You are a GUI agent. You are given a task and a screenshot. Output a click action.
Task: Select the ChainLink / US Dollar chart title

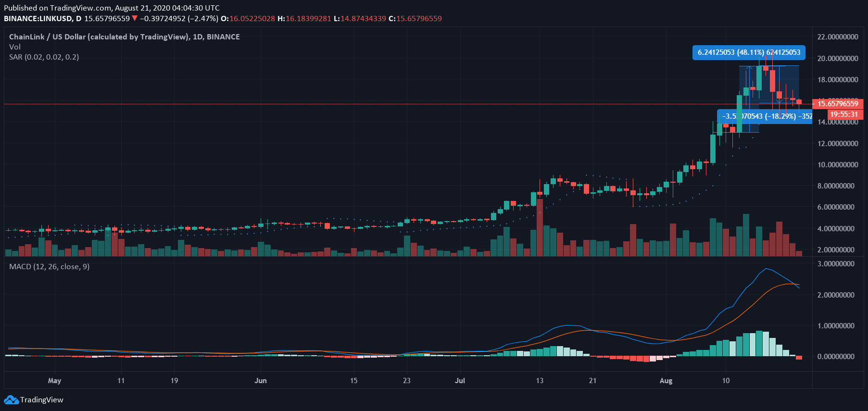[x=125, y=37]
